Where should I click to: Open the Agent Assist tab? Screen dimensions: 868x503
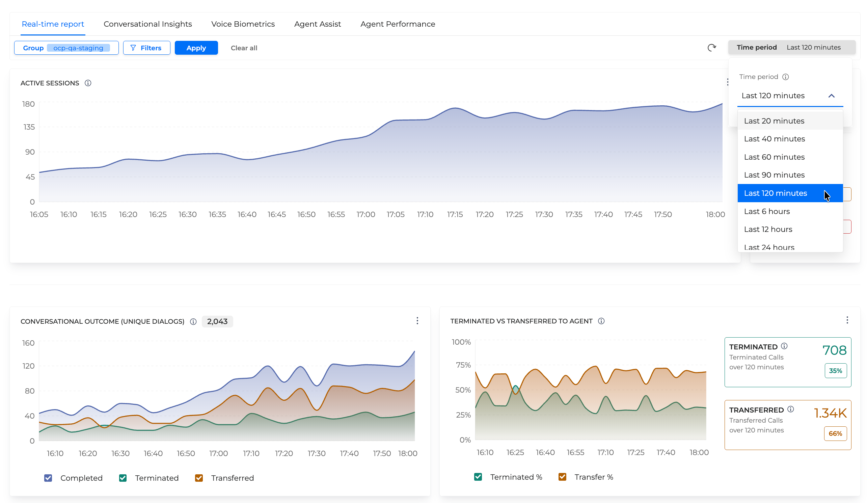pos(317,24)
